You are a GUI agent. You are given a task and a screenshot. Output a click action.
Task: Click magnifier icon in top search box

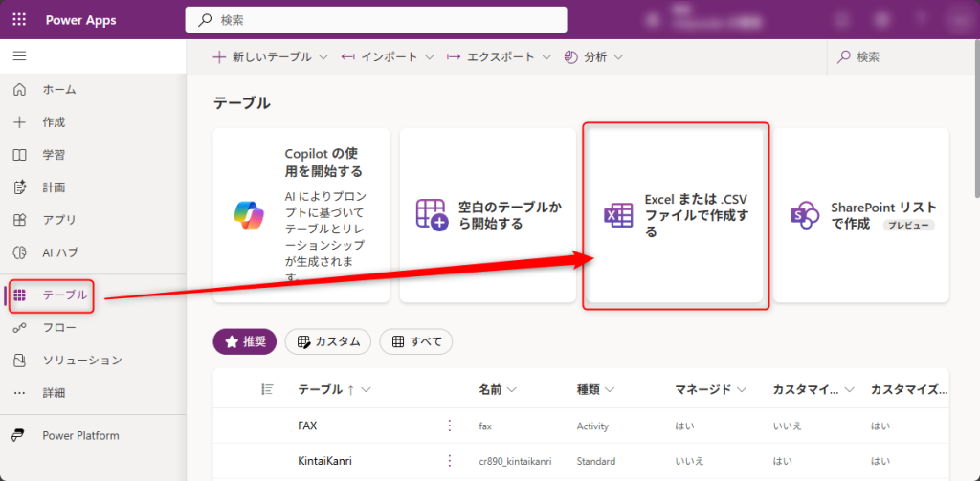pos(205,19)
